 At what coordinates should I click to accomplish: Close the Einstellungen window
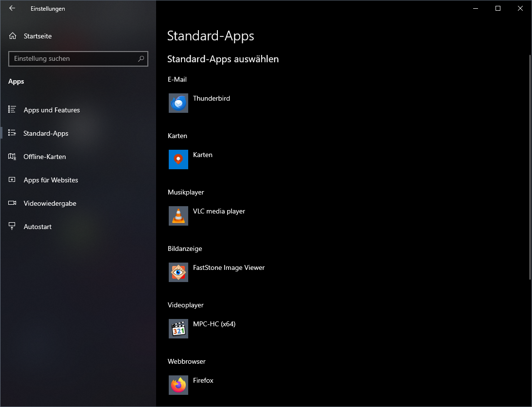520,8
